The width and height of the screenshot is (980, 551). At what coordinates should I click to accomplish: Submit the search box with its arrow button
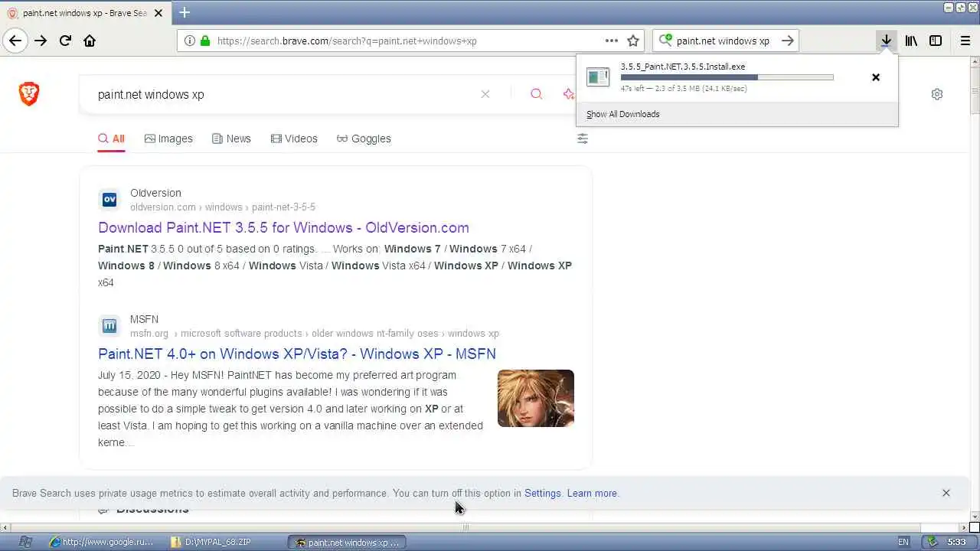pos(787,41)
